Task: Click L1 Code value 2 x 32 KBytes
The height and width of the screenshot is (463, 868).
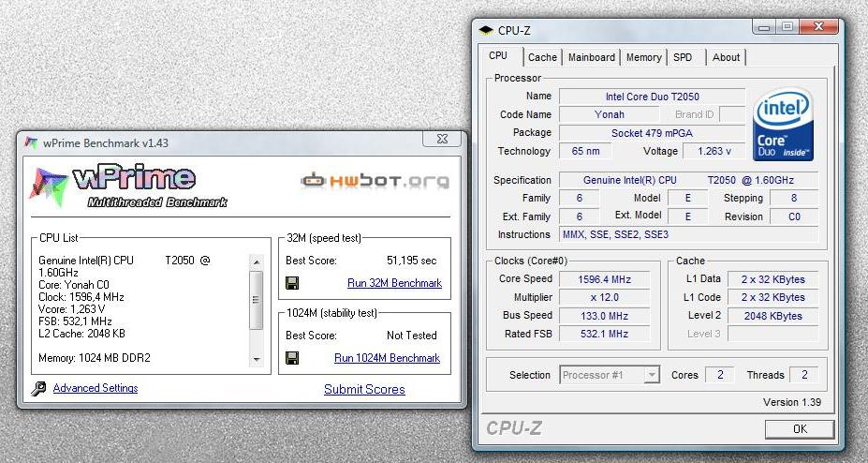Action: tap(772, 297)
